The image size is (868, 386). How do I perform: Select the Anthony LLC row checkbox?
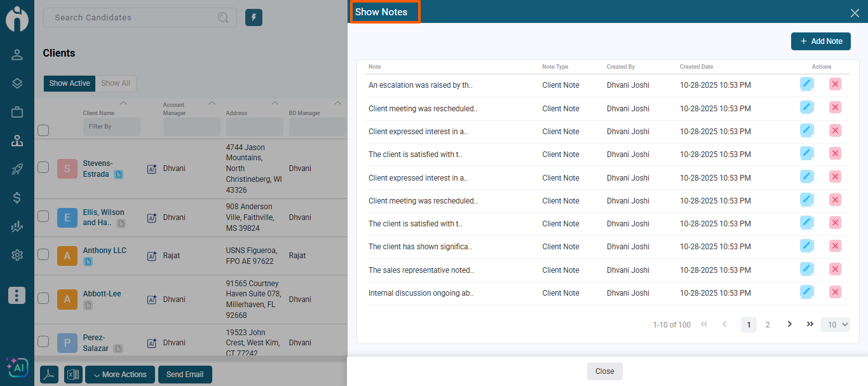coord(43,254)
